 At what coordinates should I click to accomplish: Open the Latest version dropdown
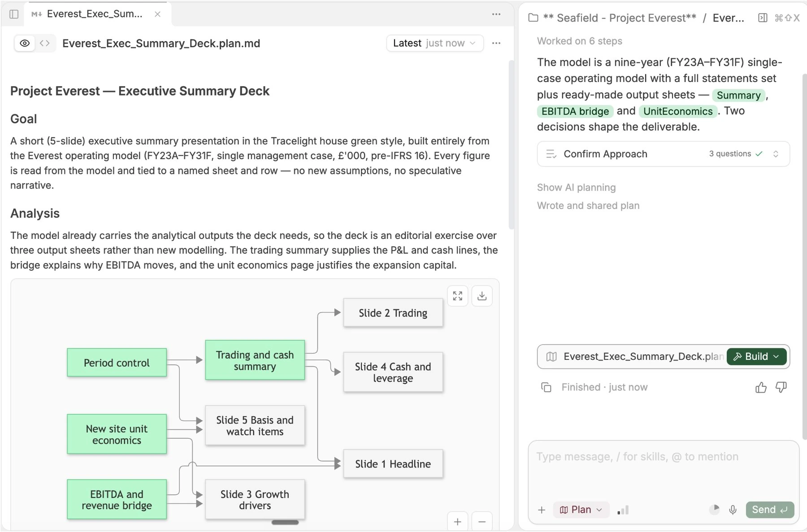[434, 43]
